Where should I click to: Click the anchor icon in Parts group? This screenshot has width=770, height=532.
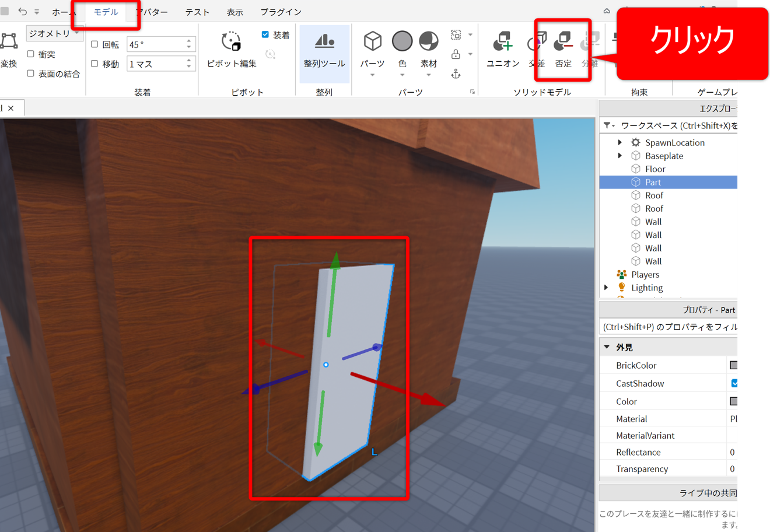456,74
